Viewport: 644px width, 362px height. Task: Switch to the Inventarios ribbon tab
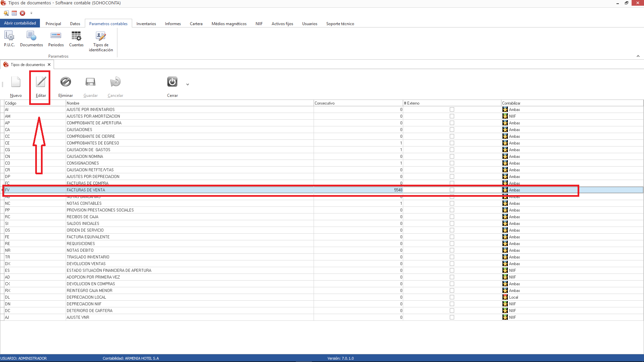pyautogui.click(x=146, y=24)
